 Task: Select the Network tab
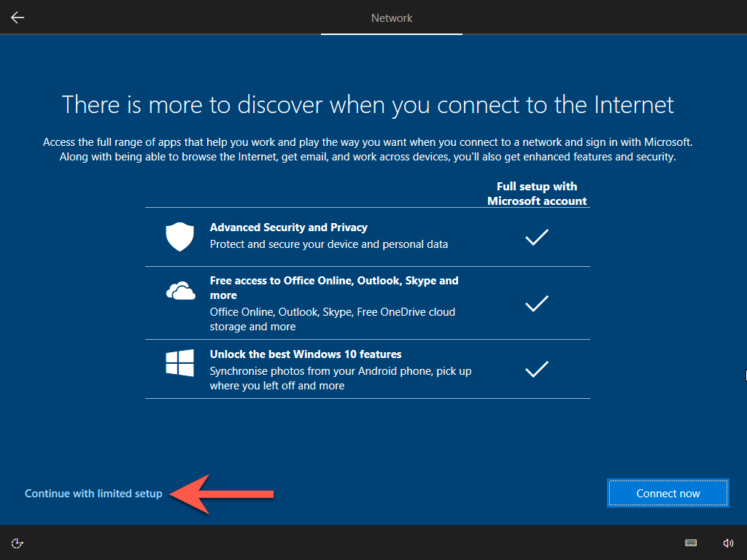(x=392, y=18)
